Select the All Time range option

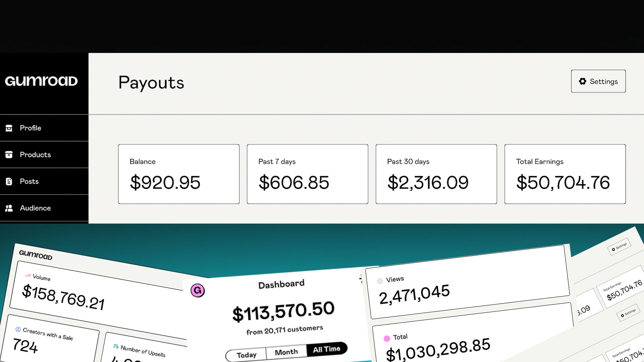pos(326,349)
